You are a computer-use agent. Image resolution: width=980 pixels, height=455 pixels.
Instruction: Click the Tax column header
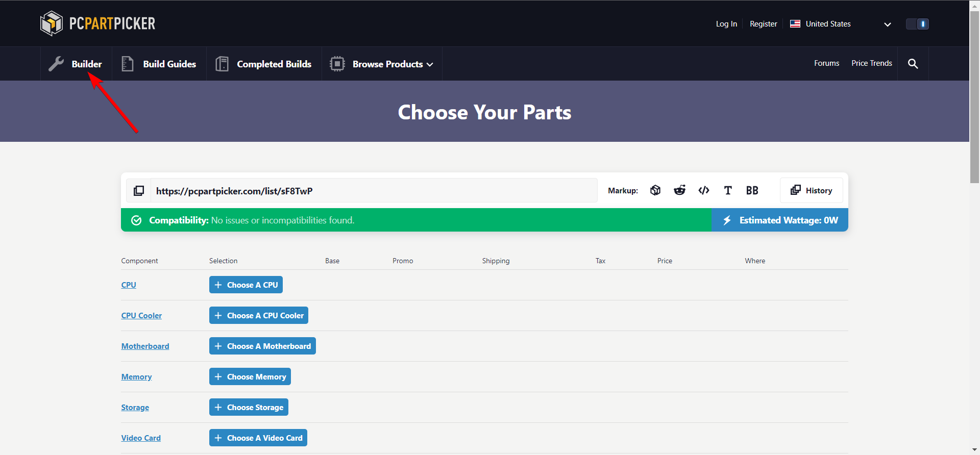click(x=600, y=261)
